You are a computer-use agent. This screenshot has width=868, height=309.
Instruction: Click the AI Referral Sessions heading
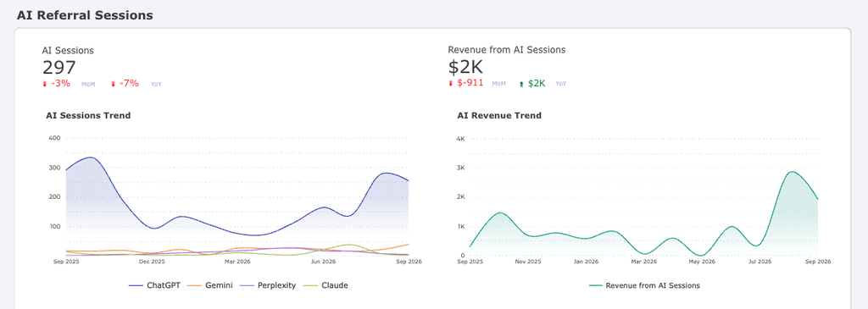(x=85, y=15)
